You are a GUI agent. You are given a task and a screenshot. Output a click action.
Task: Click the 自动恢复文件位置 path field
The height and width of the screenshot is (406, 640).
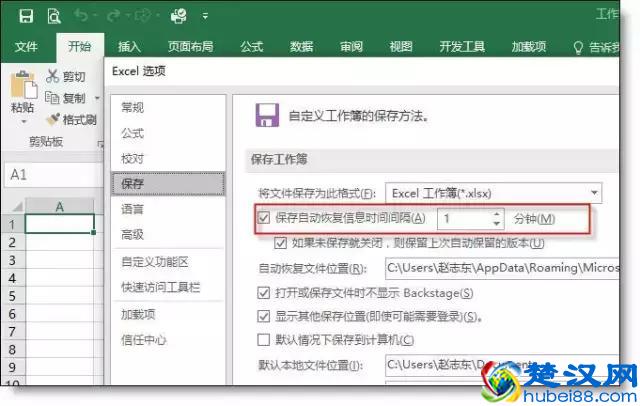click(502, 268)
